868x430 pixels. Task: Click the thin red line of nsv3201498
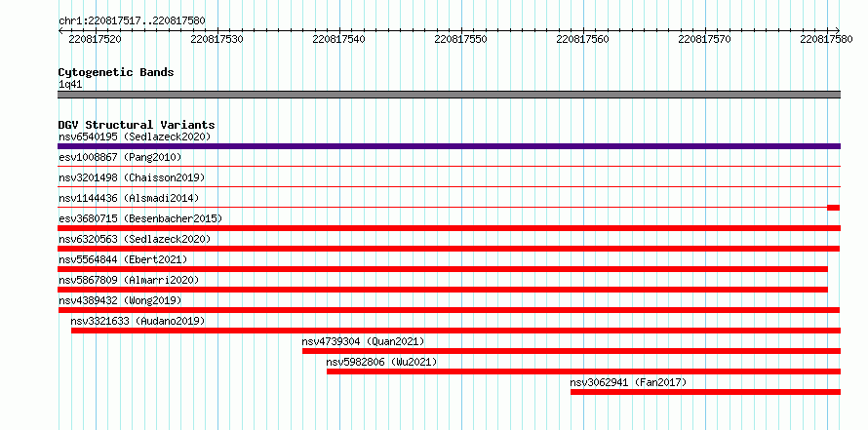[449, 186]
